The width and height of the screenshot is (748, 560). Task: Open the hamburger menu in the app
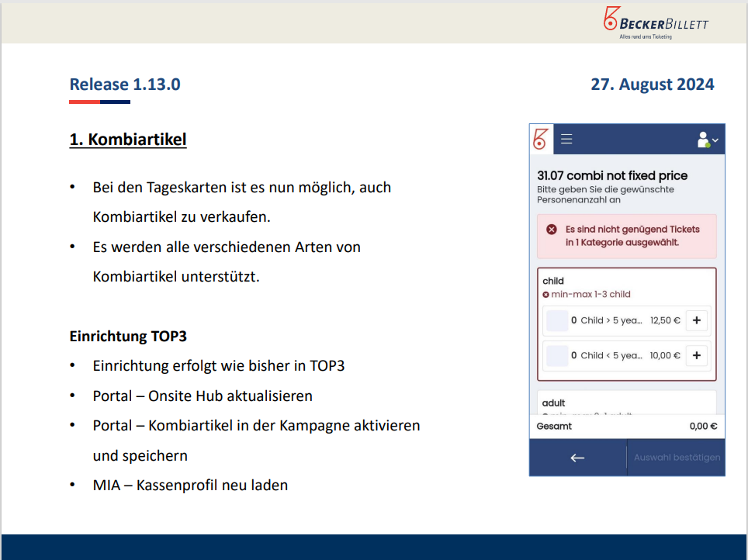(x=566, y=139)
